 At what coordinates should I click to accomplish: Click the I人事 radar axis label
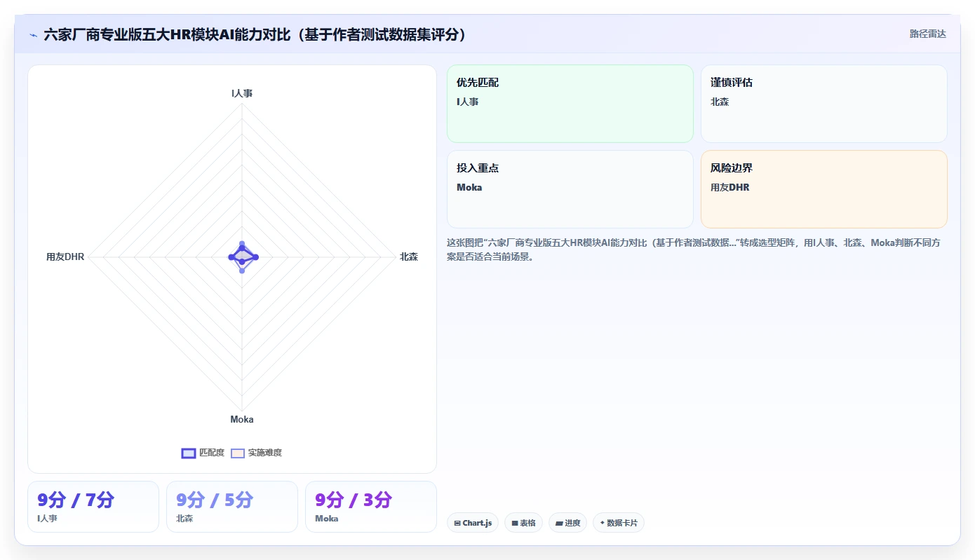[242, 93]
